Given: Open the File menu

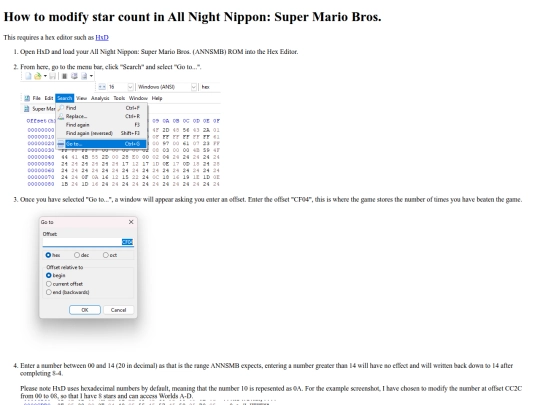Looking at the screenshot, I should point(37,98).
